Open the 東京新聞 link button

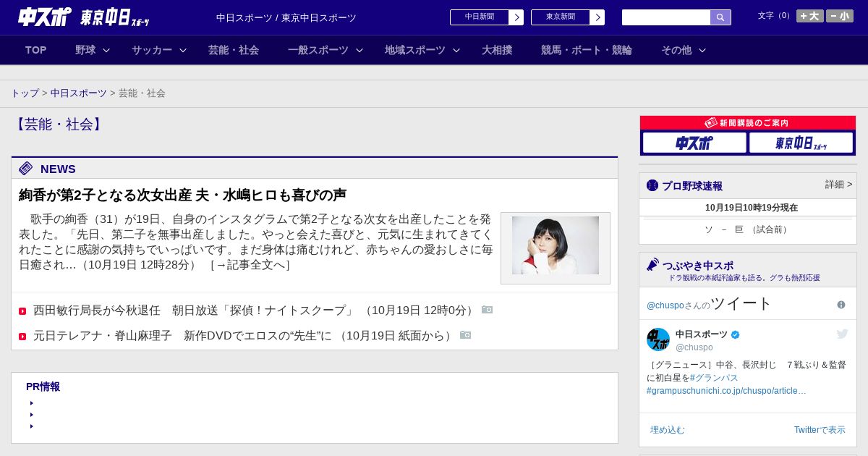(x=561, y=17)
